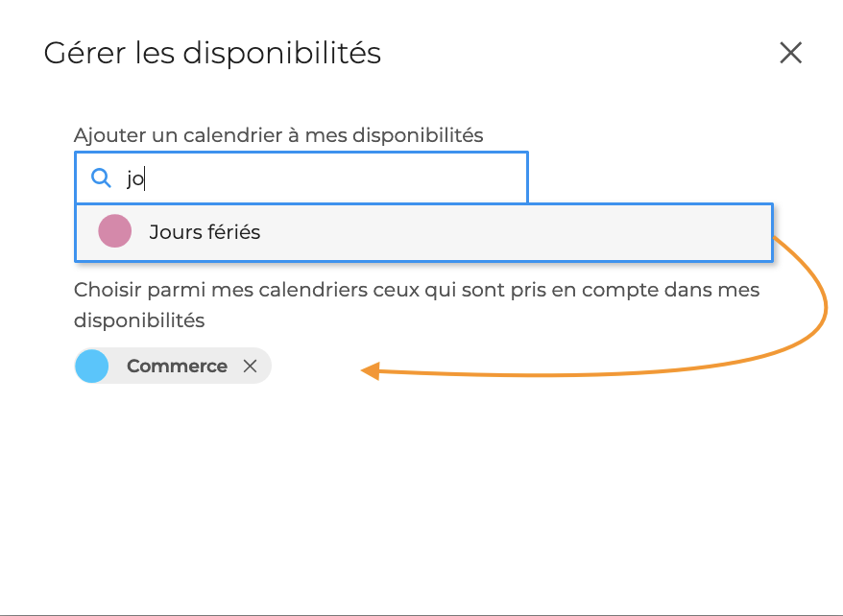843x616 pixels.
Task: Click "Ajouter un calendrier à mes disponibilités" label
Action: click(278, 135)
